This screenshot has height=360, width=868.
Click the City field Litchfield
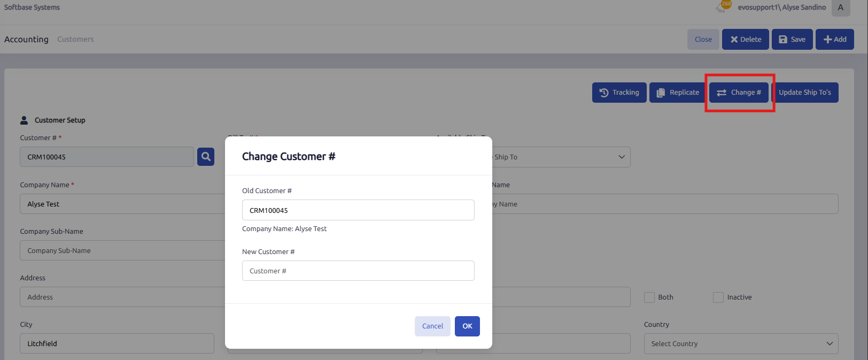[117, 343]
